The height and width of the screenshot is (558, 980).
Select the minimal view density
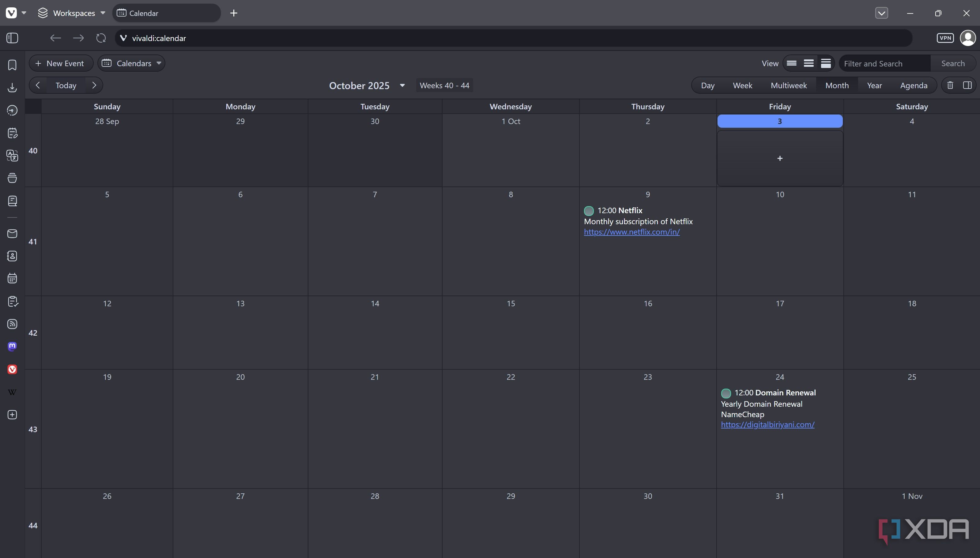pyautogui.click(x=792, y=63)
